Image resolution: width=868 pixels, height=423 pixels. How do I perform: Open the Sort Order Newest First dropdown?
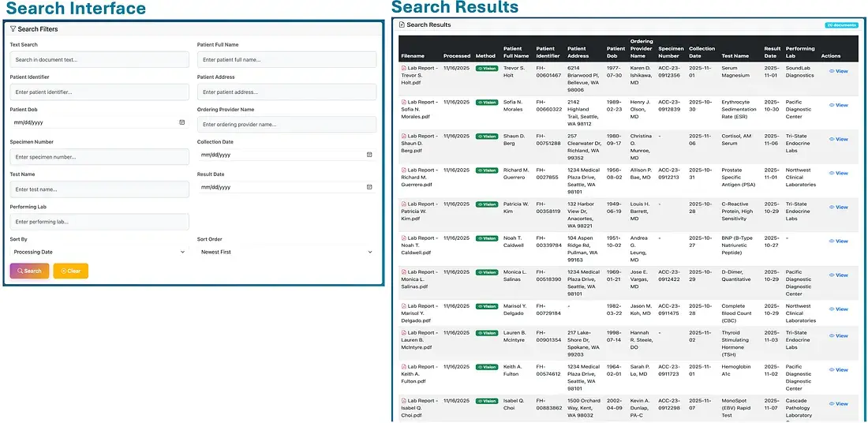286,252
